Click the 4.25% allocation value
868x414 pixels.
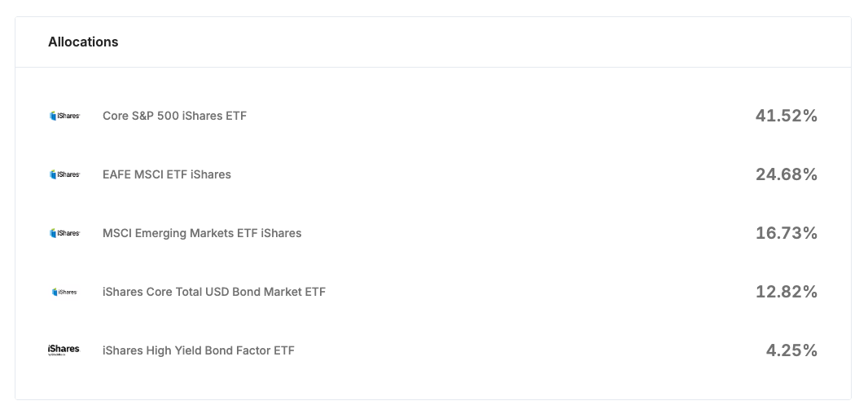[791, 350]
